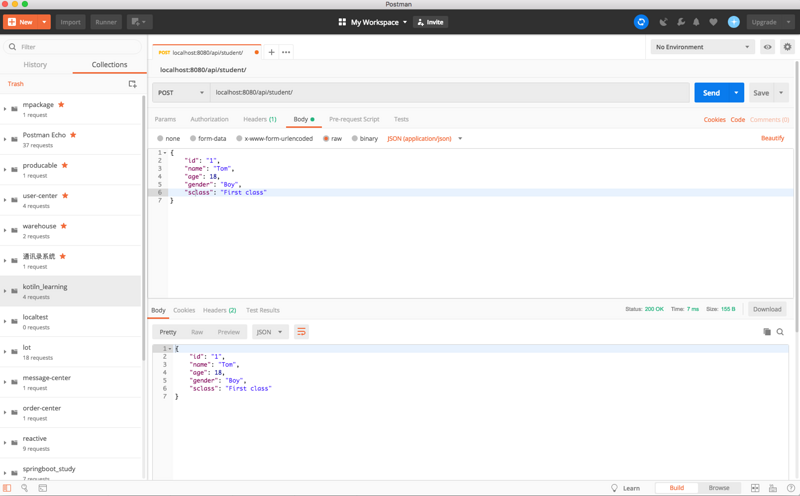Search the response body icon
The width and height of the screenshot is (800, 496).
coord(780,332)
